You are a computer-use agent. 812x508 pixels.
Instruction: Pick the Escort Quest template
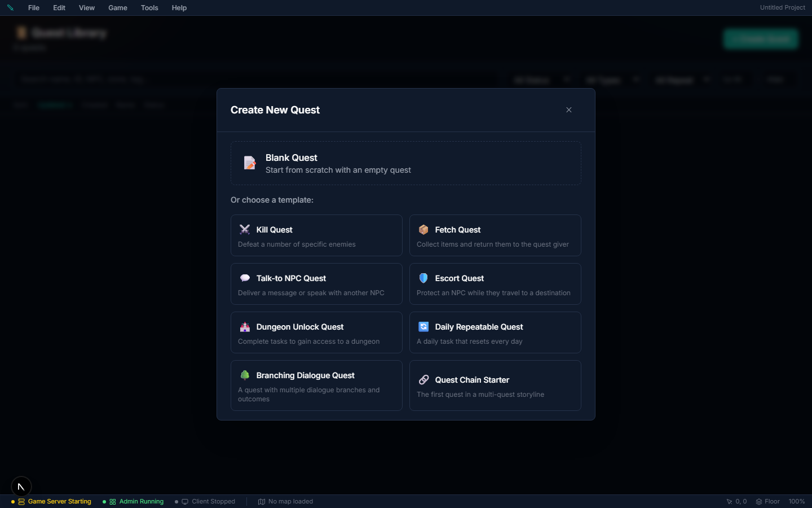[x=495, y=284]
